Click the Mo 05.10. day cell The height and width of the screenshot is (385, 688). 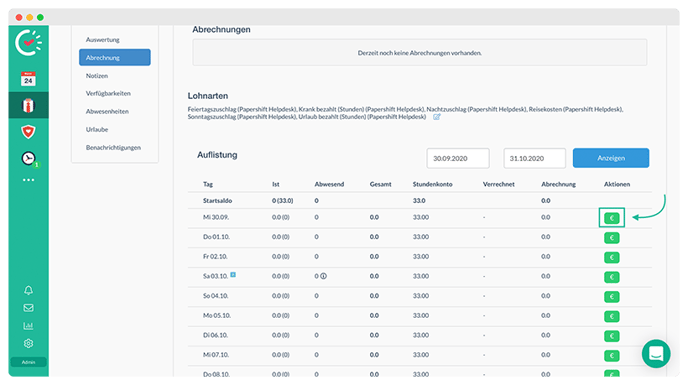216,315
